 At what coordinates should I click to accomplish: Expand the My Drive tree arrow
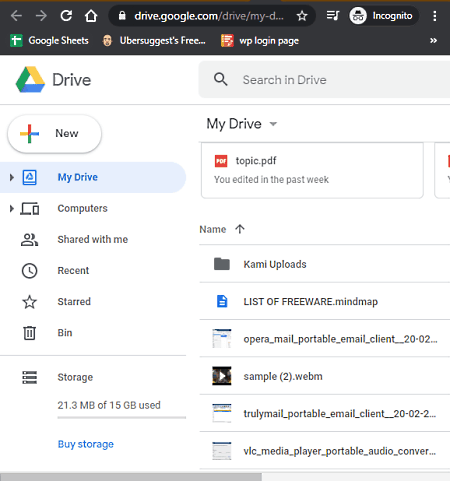coord(12,177)
